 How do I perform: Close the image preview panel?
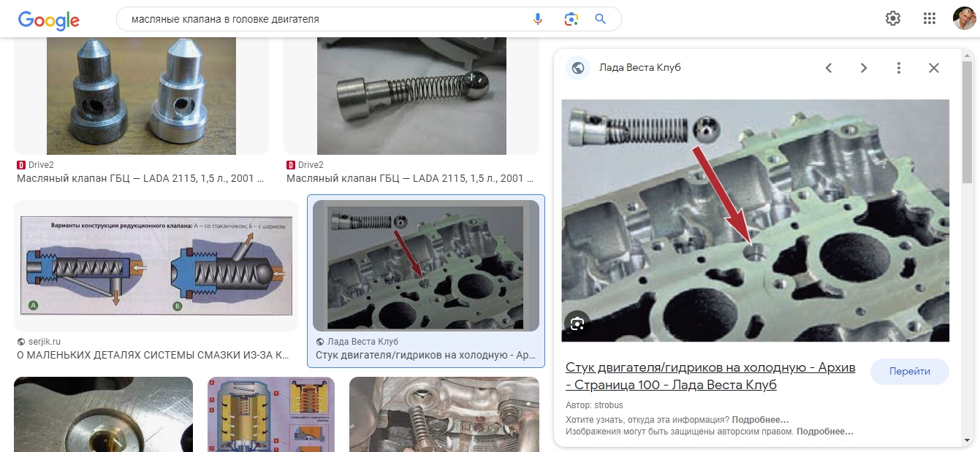(934, 68)
